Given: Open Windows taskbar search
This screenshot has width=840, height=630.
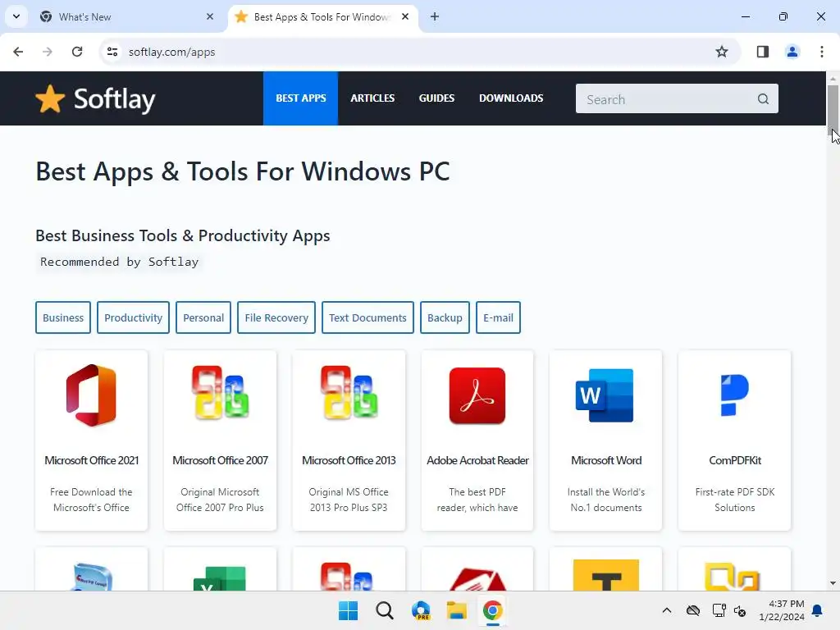Looking at the screenshot, I should 384,610.
